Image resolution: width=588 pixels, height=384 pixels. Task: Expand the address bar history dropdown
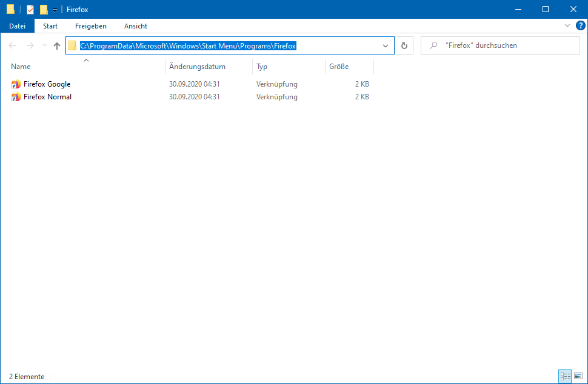pos(386,45)
